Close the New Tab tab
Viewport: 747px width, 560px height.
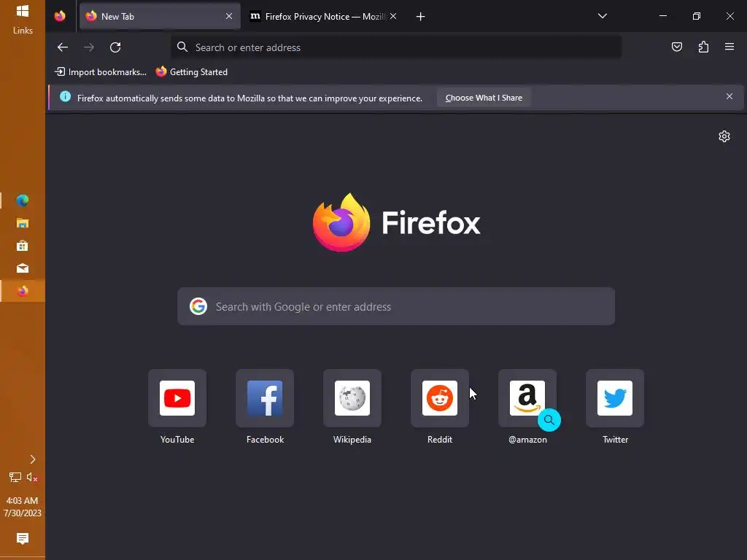229,16
